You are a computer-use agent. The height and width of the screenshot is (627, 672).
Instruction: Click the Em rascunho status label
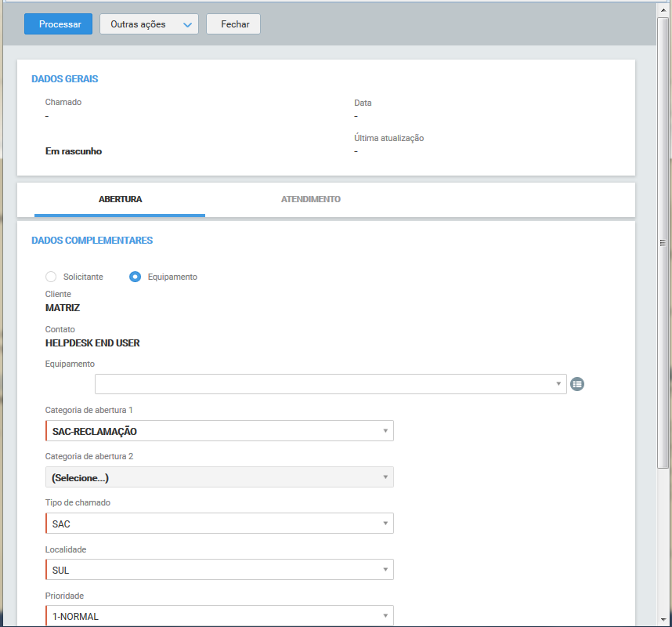74,151
